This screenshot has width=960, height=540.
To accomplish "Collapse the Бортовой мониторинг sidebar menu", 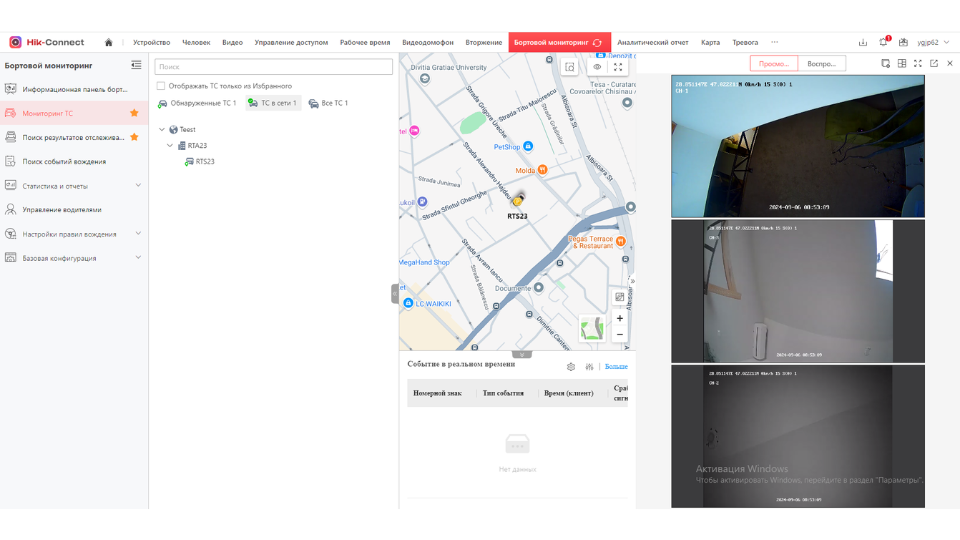I will click(136, 66).
